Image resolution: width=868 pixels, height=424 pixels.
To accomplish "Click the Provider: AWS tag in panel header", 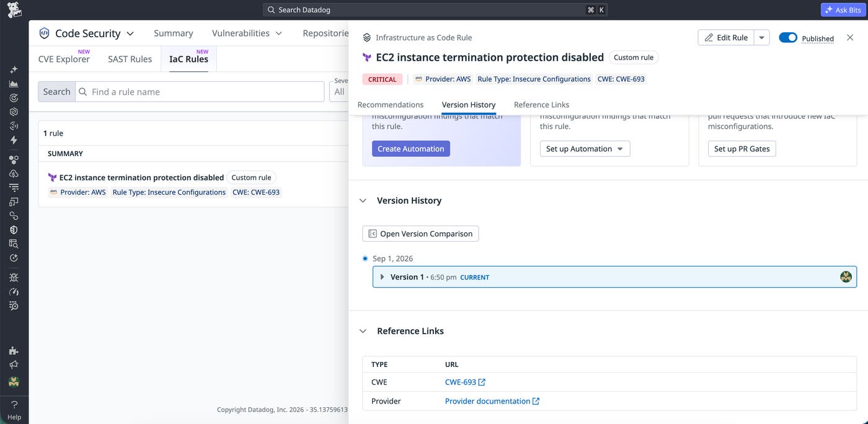I will (x=443, y=79).
